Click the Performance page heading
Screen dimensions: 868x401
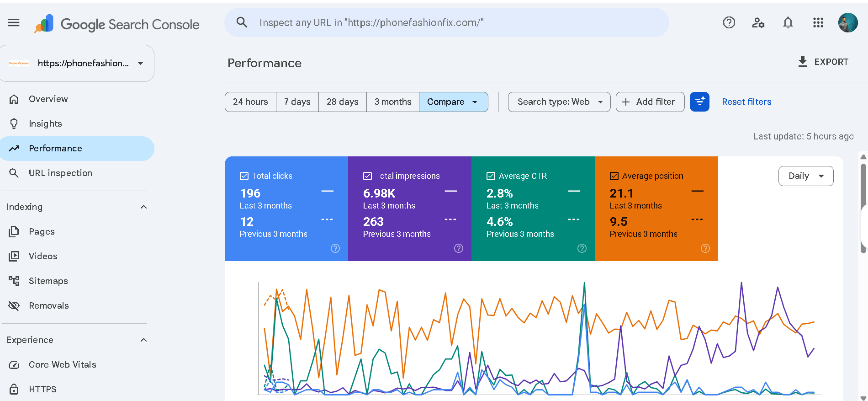pos(265,63)
